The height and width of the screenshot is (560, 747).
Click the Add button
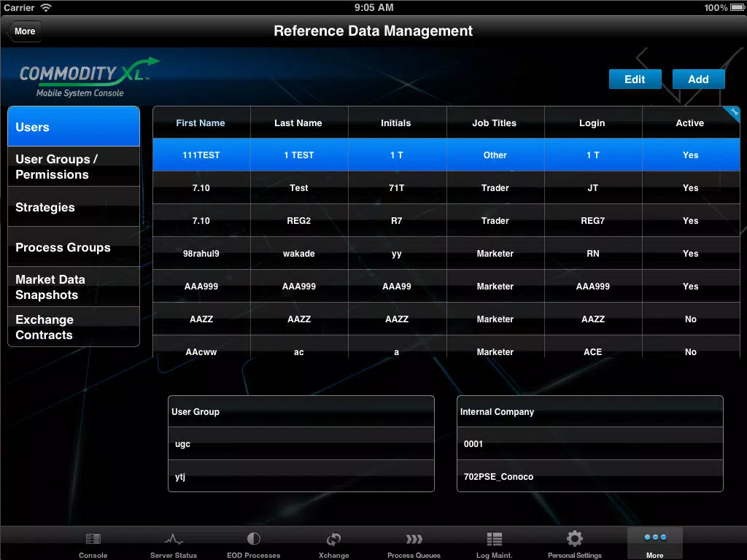click(698, 79)
